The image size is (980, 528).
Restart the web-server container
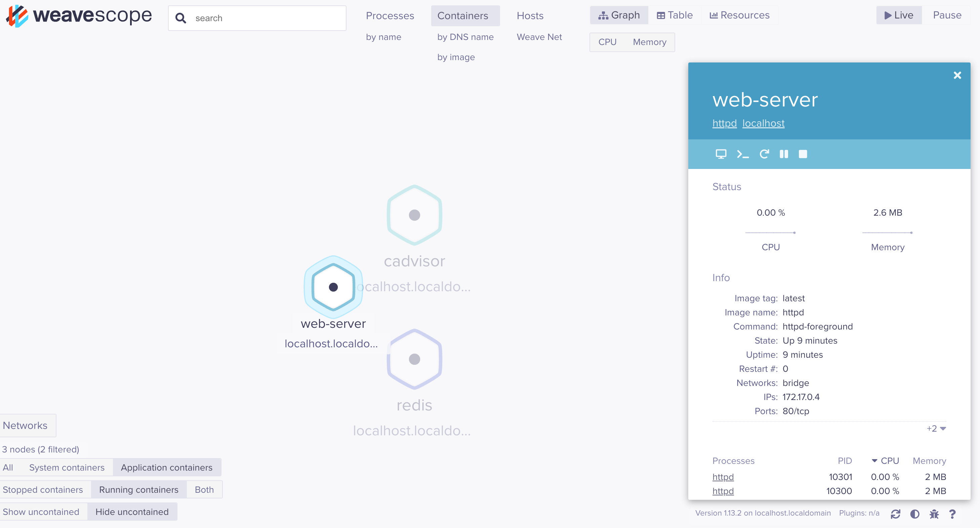tap(764, 154)
